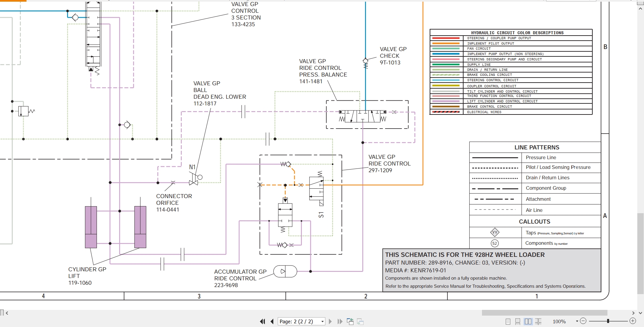This screenshot has width=644, height=327.
Task: Go to the next page
Action: click(x=330, y=321)
